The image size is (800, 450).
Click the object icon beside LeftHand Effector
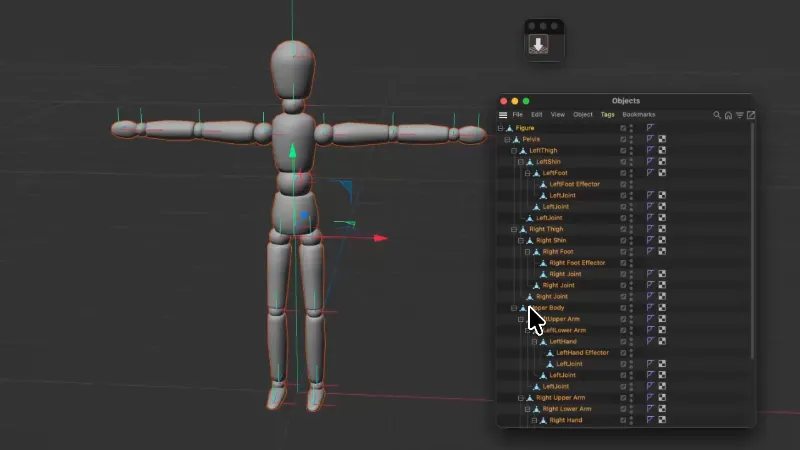(x=550, y=353)
